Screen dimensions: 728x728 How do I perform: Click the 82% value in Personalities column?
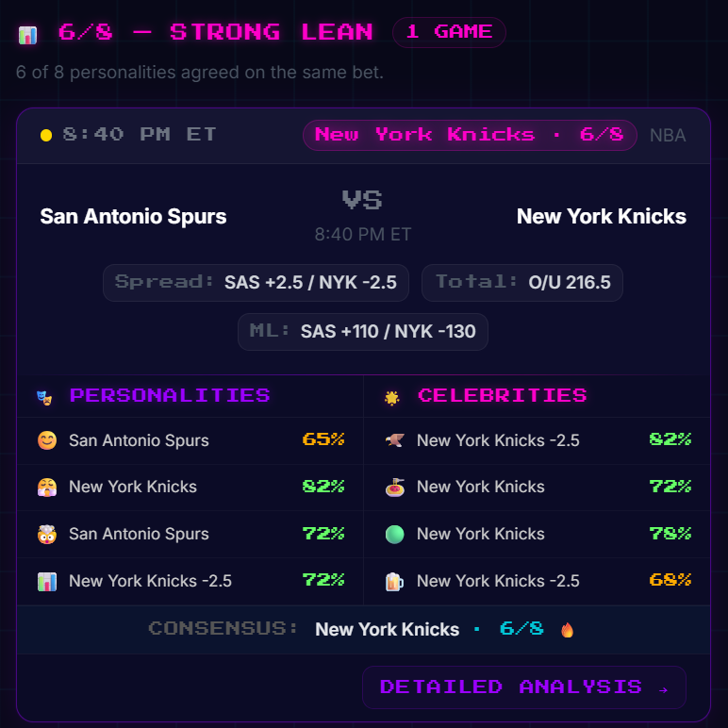[323, 486]
